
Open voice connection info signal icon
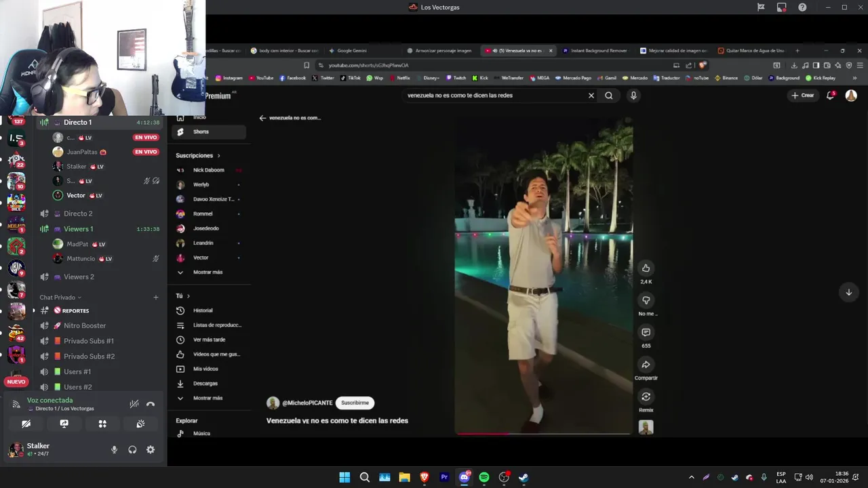tap(16, 404)
